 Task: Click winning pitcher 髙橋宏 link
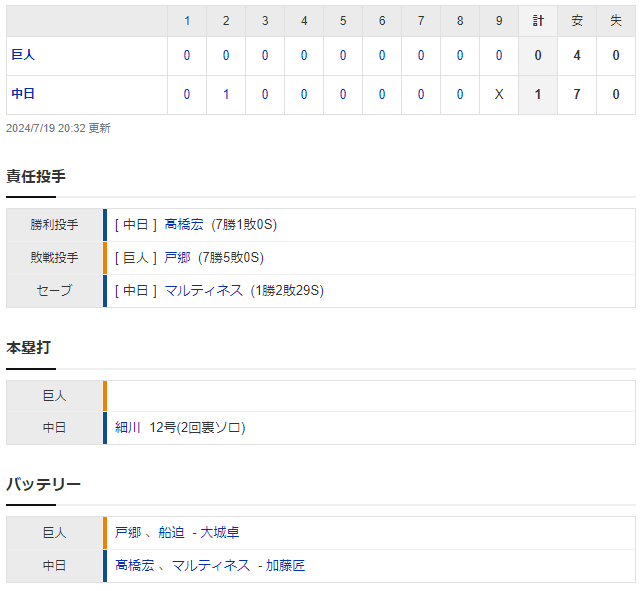click(184, 224)
